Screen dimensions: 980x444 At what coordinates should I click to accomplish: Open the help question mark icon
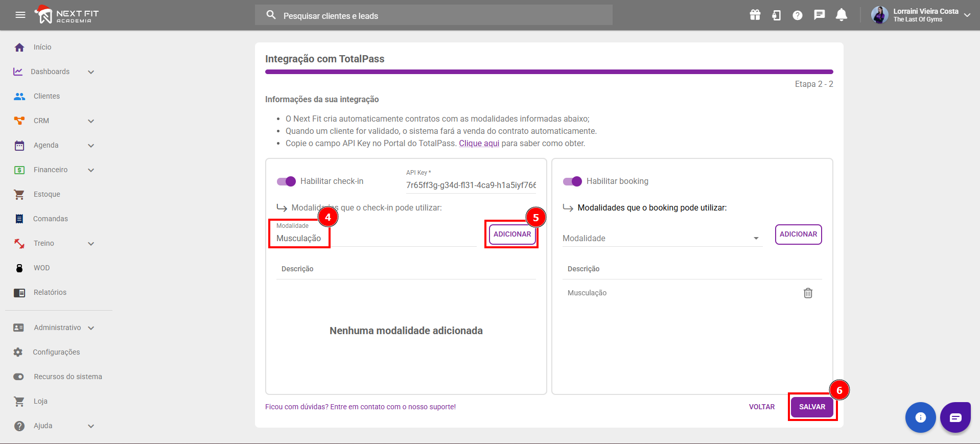coord(798,15)
